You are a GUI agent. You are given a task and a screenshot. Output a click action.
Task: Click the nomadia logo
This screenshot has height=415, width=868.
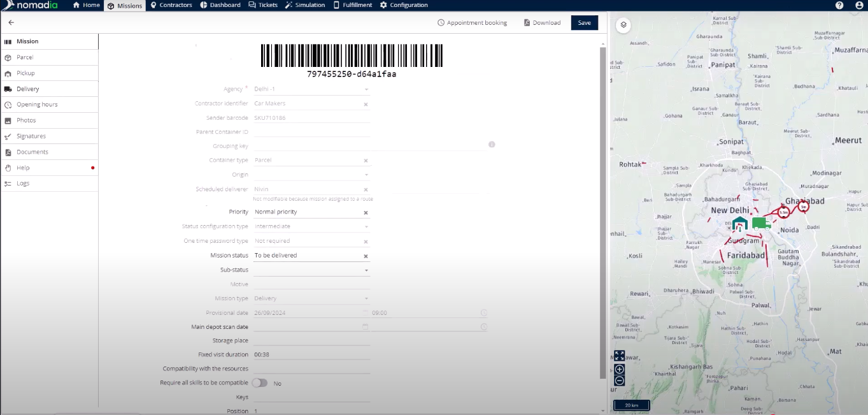tap(31, 5)
